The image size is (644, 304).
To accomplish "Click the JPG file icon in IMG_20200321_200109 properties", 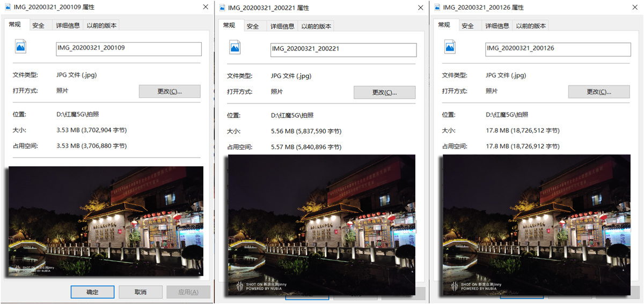I will 20,47.
